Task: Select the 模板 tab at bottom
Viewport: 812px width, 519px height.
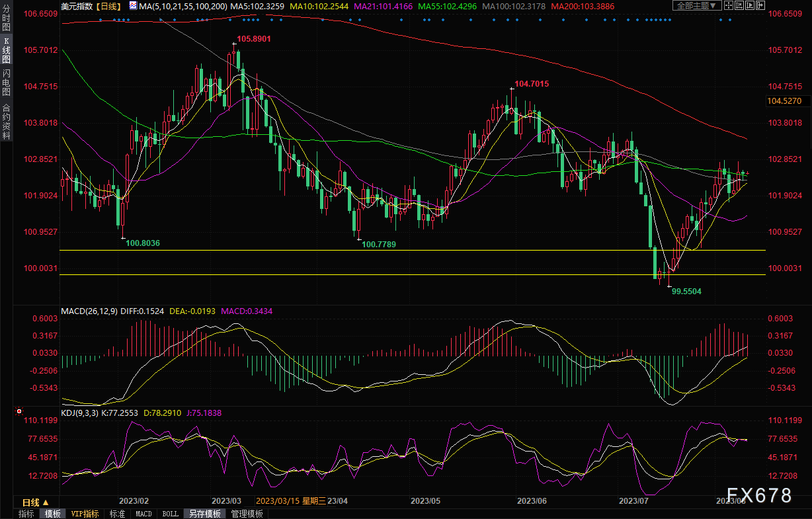Action: [x=53, y=514]
